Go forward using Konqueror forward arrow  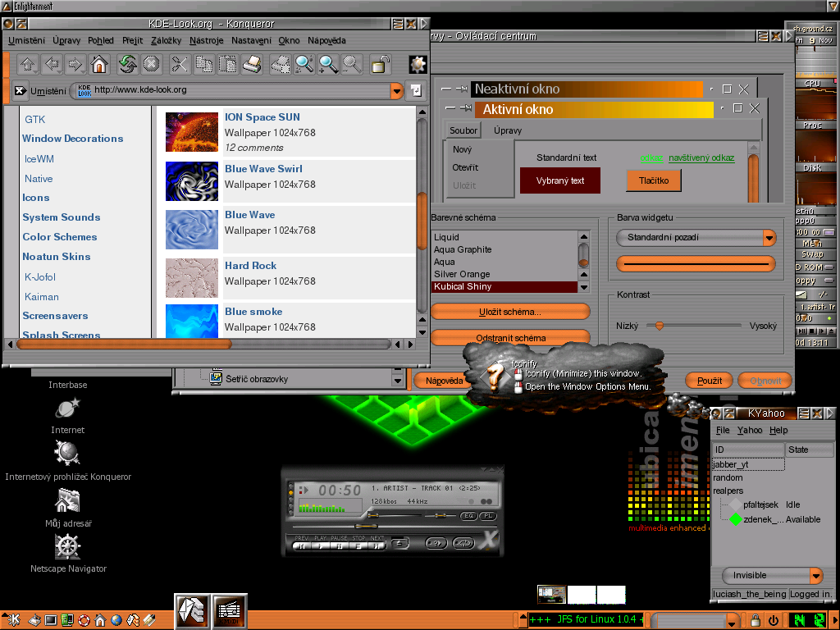[75, 65]
